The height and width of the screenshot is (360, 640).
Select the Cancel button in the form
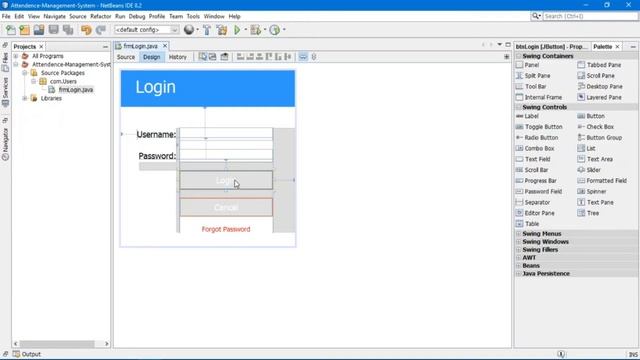click(x=226, y=207)
